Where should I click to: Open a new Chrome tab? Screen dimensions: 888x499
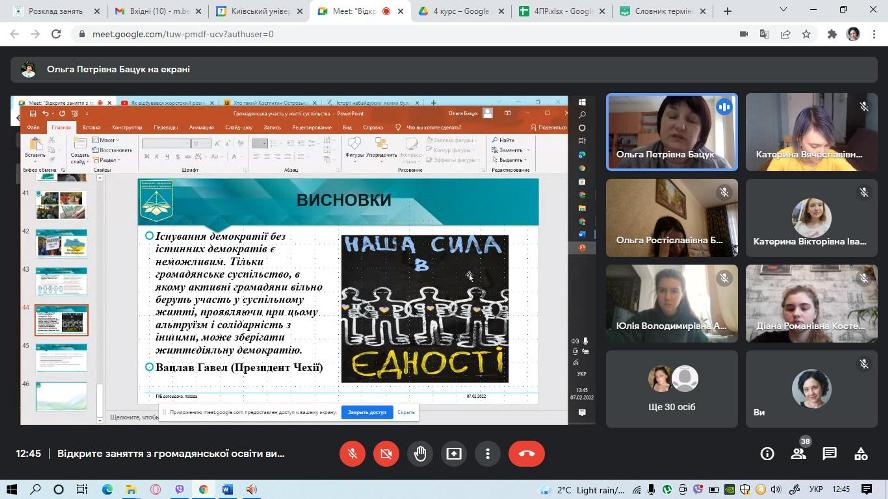point(728,11)
